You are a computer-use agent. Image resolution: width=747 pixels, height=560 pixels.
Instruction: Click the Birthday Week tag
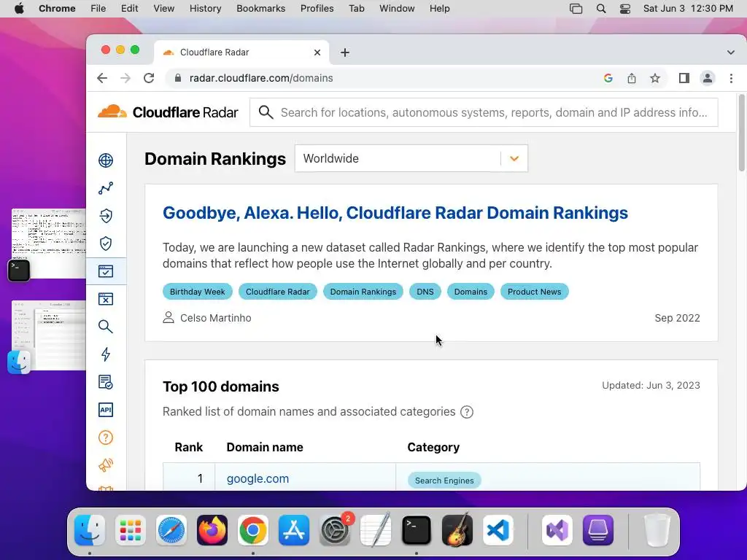pyautogui.click(x=197, y=292)
